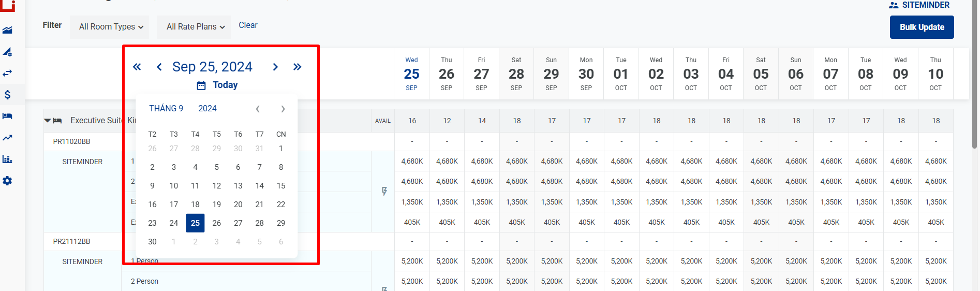
Task: Click the Bulk Update button
Action: click(922, 27)
